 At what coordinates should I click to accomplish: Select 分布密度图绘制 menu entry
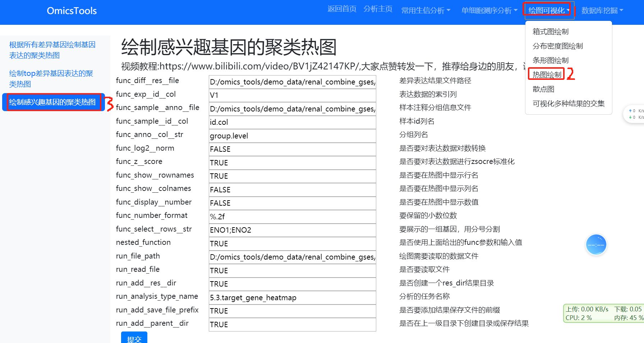[x=558, y=46]
